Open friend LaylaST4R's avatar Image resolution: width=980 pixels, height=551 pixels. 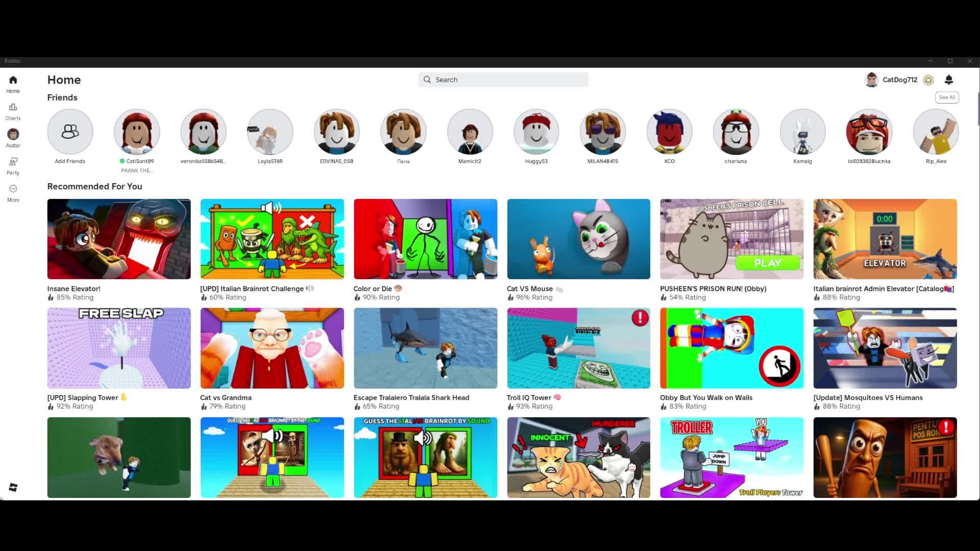click(270, 132)
